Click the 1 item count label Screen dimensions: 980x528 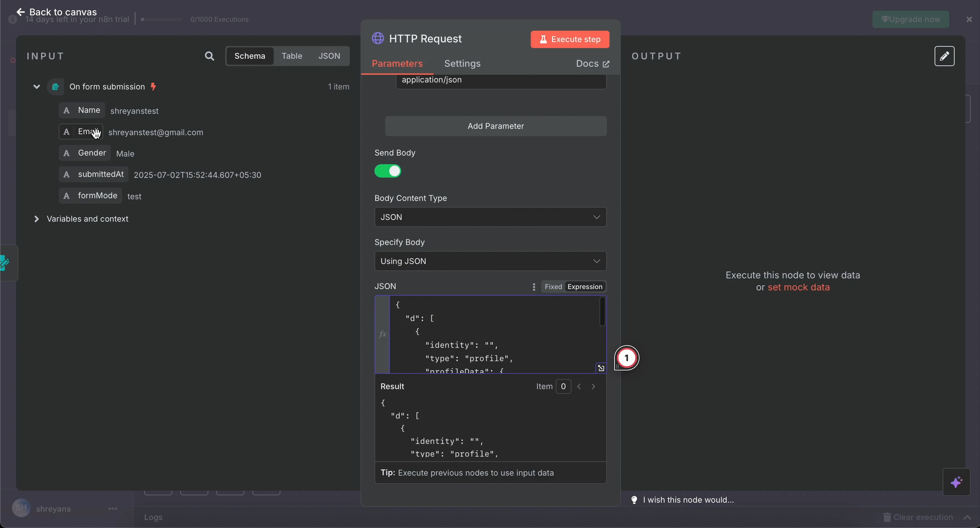click(x=338, y=87)
